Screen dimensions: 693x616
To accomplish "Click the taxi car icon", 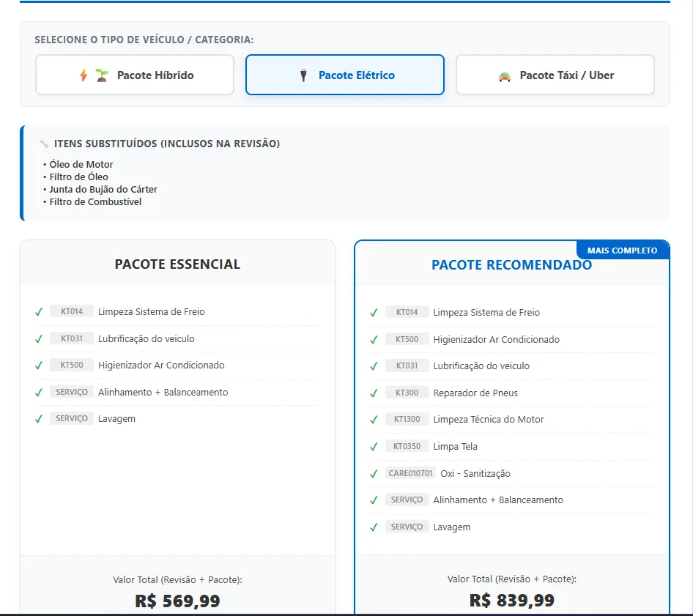I will 504,76.
